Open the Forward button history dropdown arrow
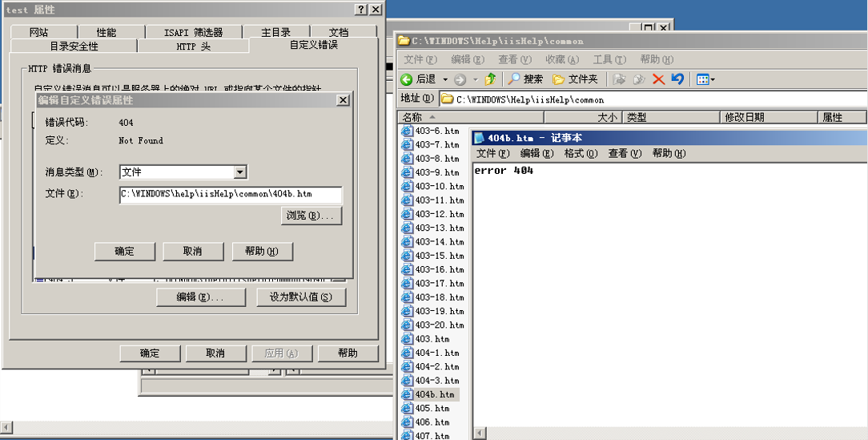This screenshot has height=440, width=868. 475,80
